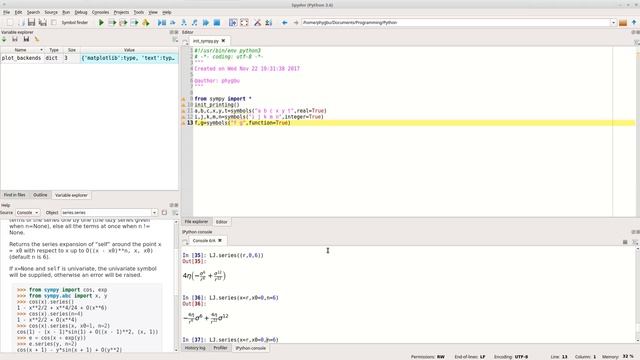Open the IPython console Browse tabs button

tap(185, 241)
